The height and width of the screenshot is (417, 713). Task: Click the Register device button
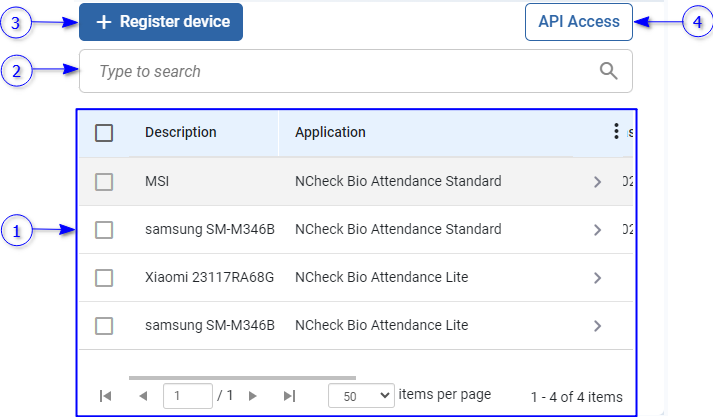[x=161, y=22]
